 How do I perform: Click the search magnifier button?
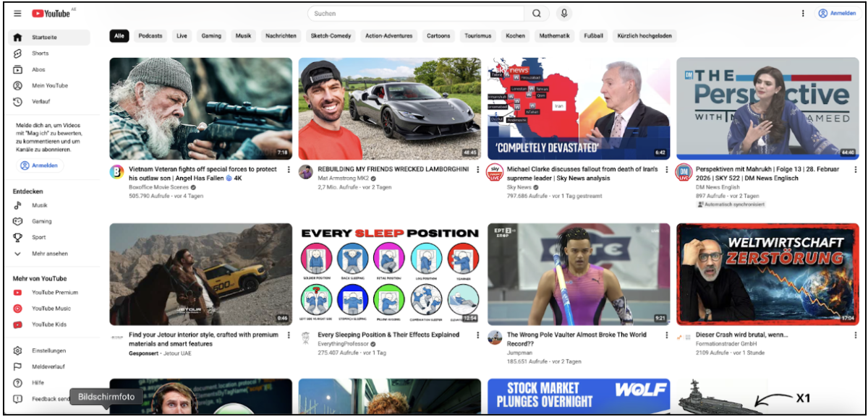(x=536, y=13)
